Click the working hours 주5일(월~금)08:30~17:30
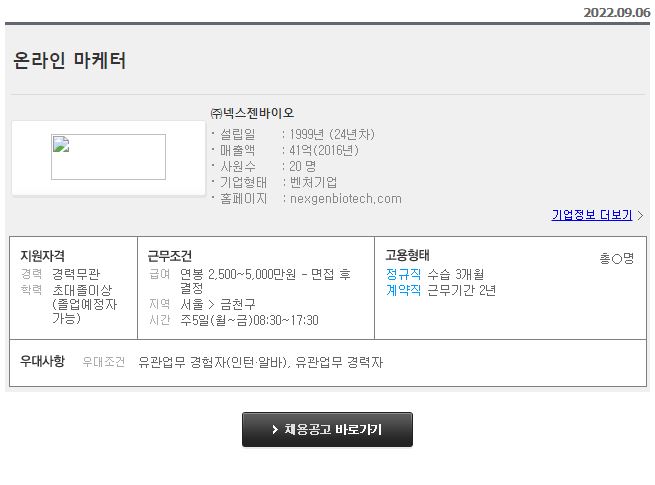 click(x=249, y=320)
